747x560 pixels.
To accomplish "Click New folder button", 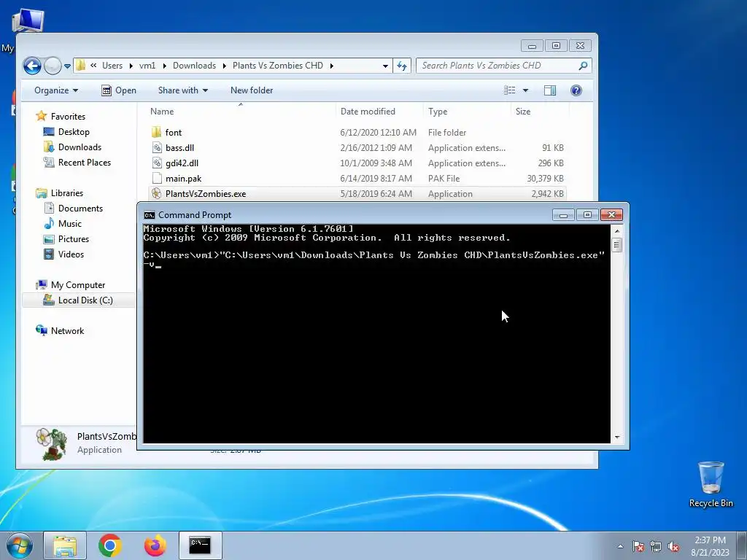I will coord(252,90).
